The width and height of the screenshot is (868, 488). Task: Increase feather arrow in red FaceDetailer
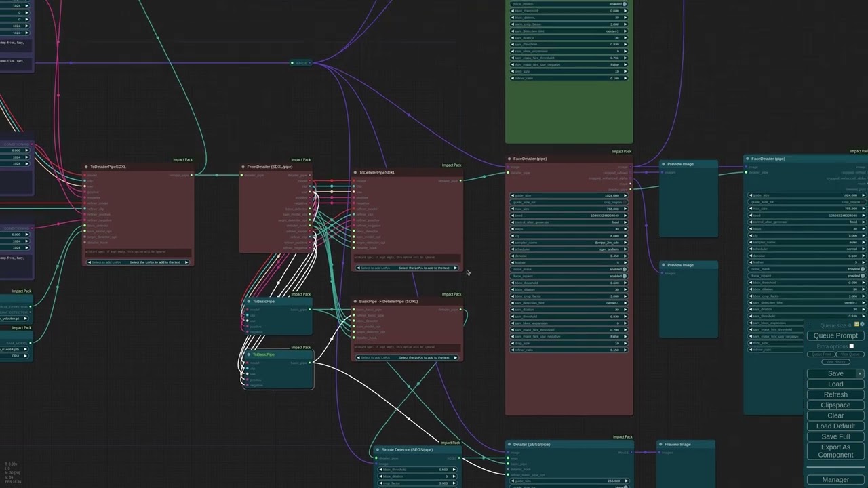pyautogui.click(x=625, y=262)
